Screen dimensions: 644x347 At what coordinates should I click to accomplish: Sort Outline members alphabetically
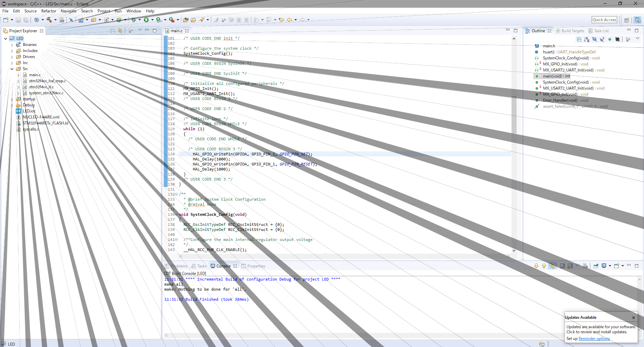587,39
